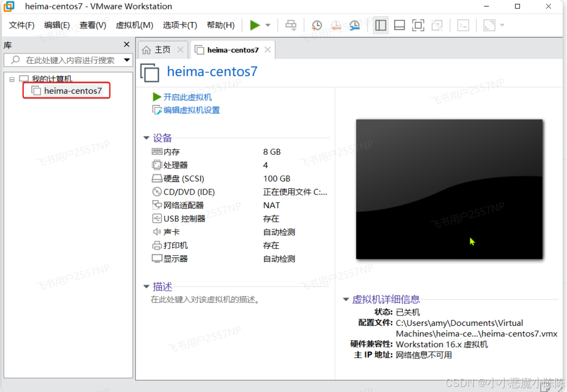Click 编辑虚拟机设置 link
The image size is (567, 392).
pyautogui.click(x=192, y=110)
